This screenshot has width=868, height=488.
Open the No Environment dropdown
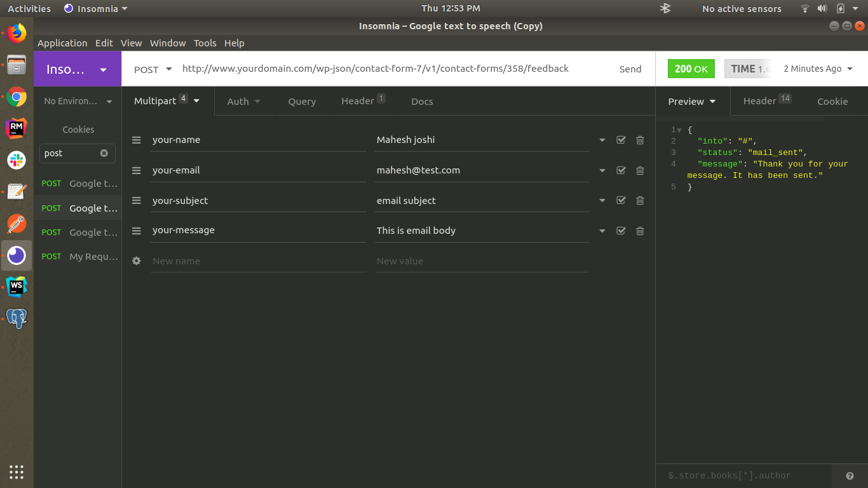point(78,102)
